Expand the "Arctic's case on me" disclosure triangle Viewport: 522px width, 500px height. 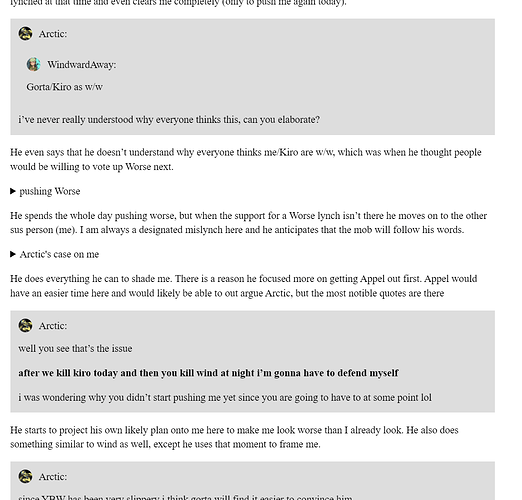pos(13,254)
